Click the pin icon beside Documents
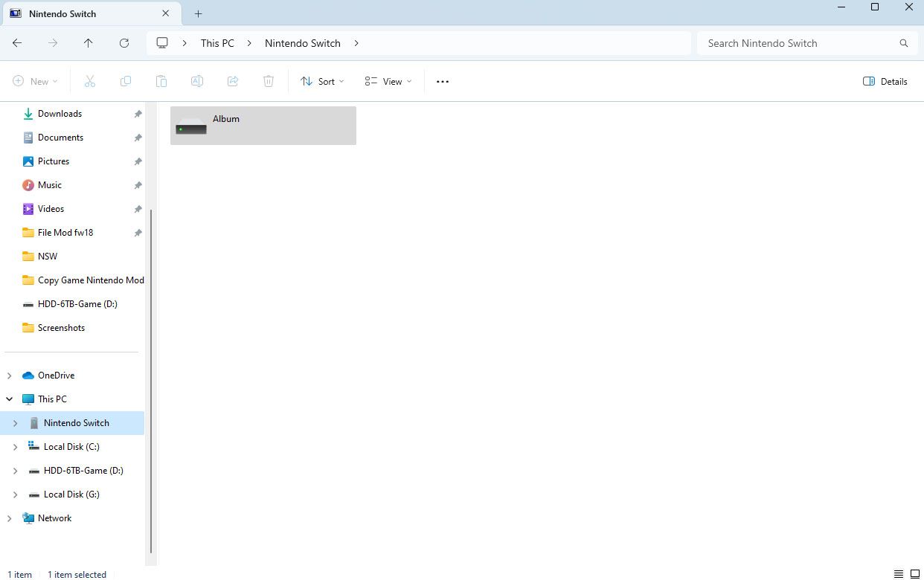This screenshot has height=580, width=924. pos(138,138)
